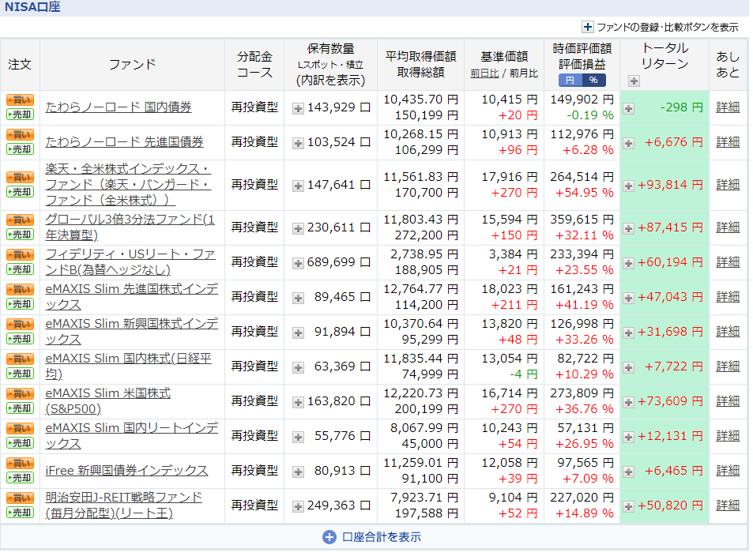Select 時価評価額 value 359,615 円
Viewport: 753px width, 560px height.
coord(582,220)
